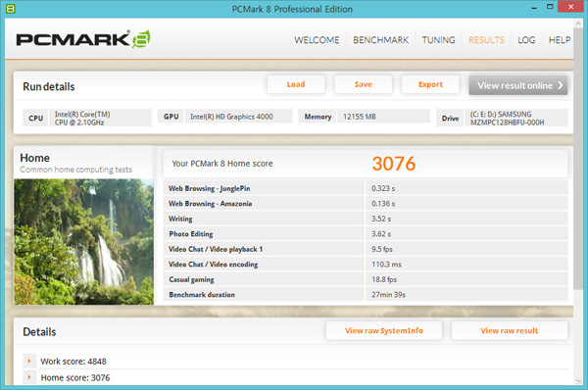Select the RESULTS tab
The height and width of the screenshot is (390, 588).
(486, 40)
